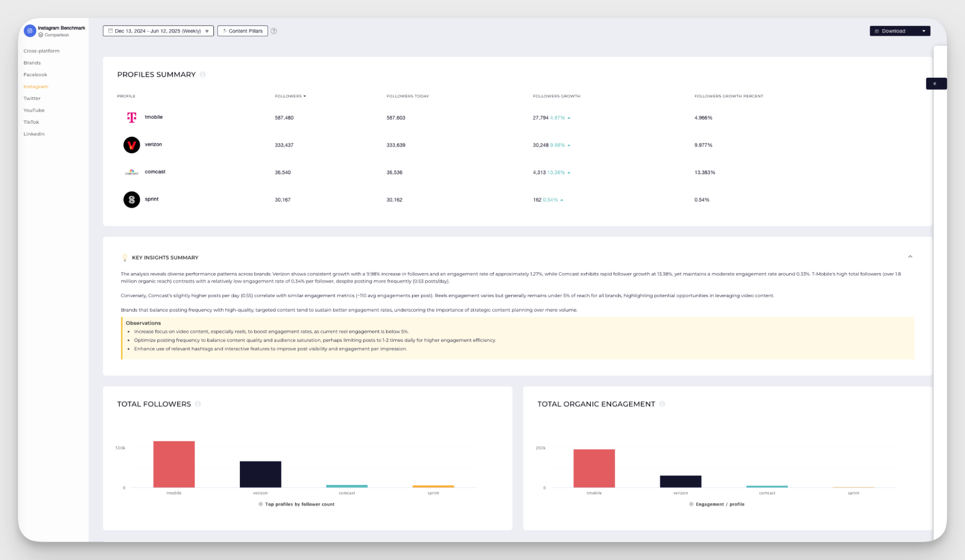Go to Facebook in the sidebar
The width and height of the screenshot is (965, 560).
35,75
